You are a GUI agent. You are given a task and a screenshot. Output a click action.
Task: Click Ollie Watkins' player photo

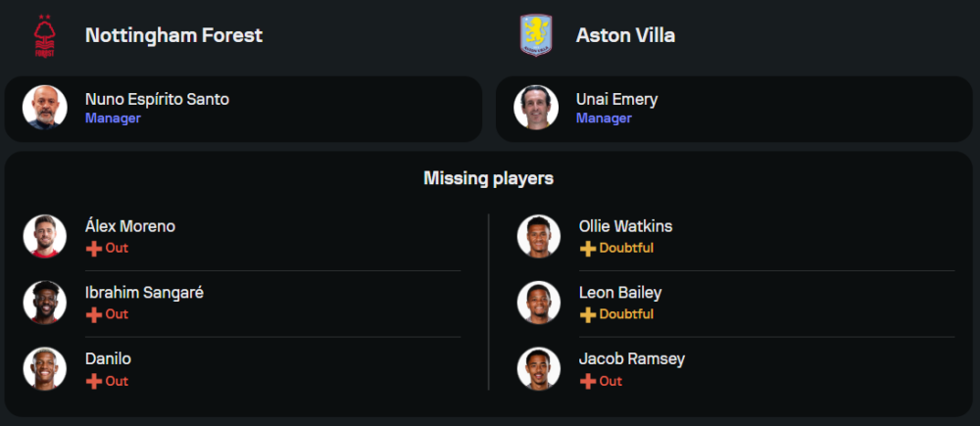pyautogui.click(x=538, y=236)
